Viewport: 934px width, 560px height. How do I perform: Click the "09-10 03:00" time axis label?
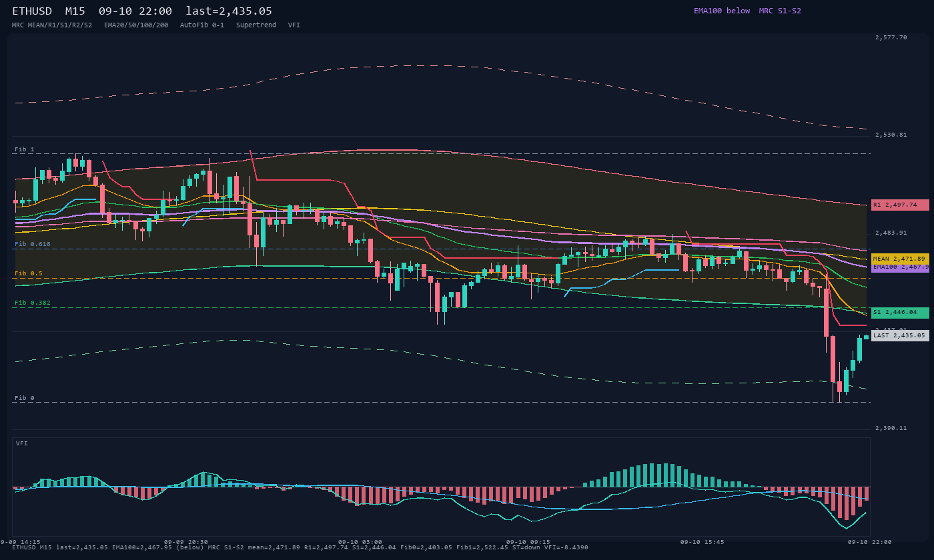pos(360,542)
